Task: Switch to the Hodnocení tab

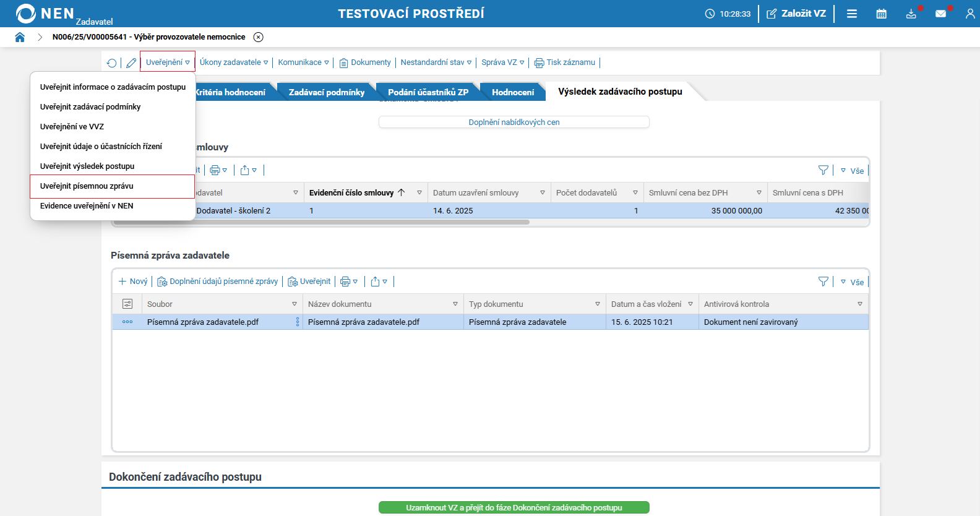Action: (513, 92)
